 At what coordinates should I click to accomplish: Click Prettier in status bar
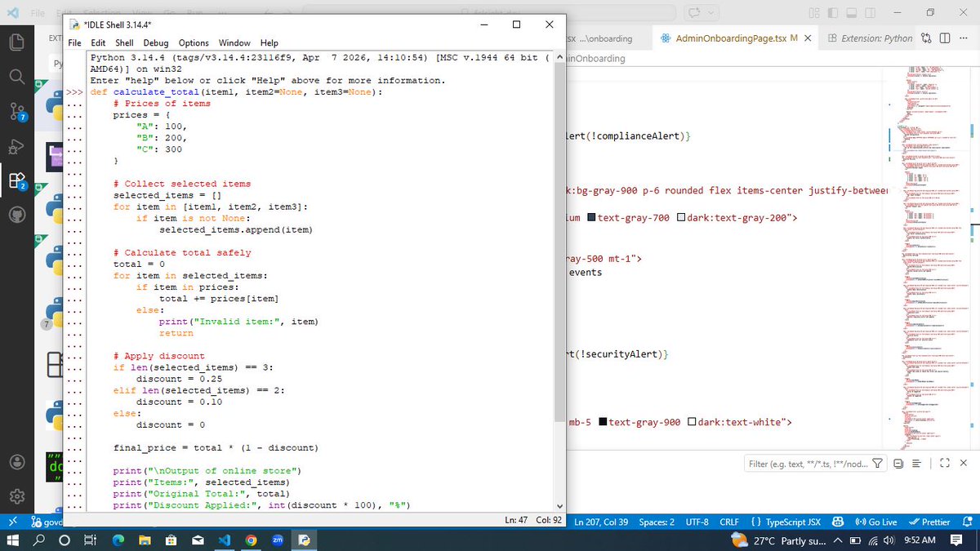tap(929, 522)
